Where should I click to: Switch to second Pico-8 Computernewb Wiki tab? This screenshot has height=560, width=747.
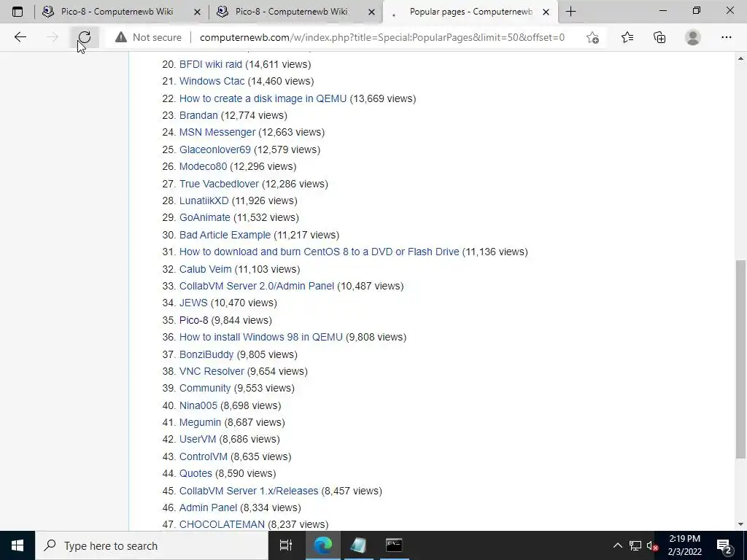click(x=291, y=12)
